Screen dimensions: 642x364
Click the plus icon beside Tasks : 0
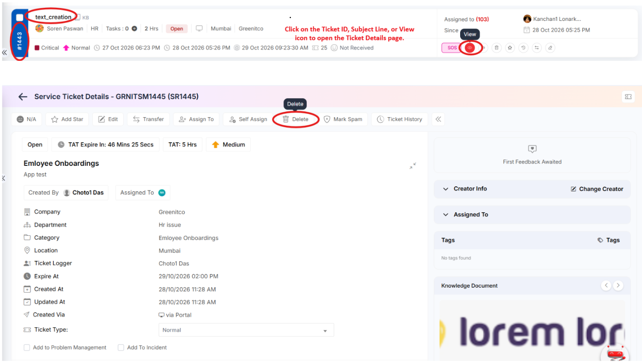point(135,29)
